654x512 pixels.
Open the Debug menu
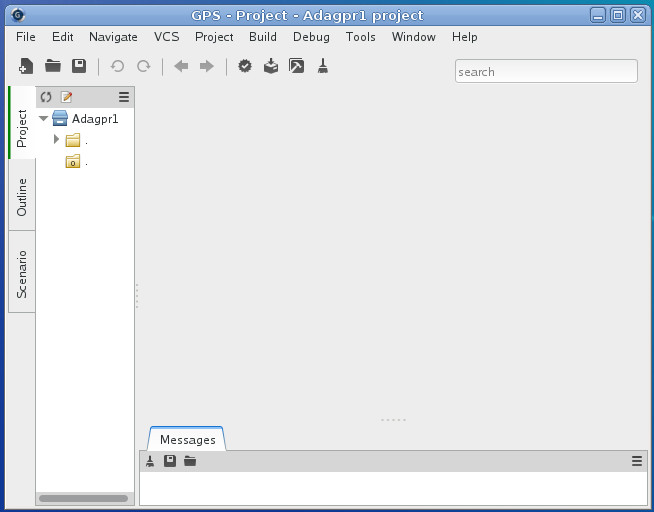(311, 37)
